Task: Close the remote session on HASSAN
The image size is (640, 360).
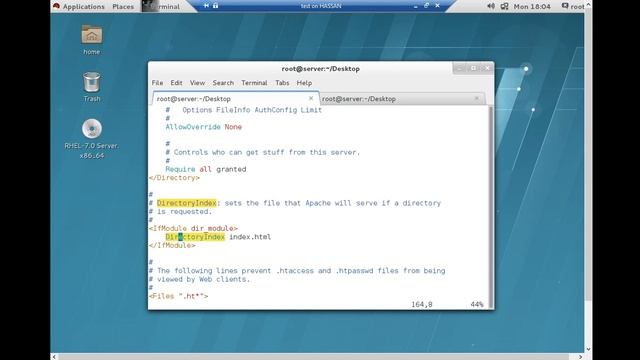Action: coord(437,6)
